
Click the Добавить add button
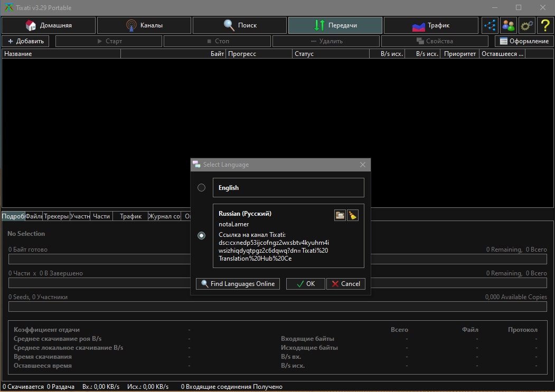pos(25,41)
